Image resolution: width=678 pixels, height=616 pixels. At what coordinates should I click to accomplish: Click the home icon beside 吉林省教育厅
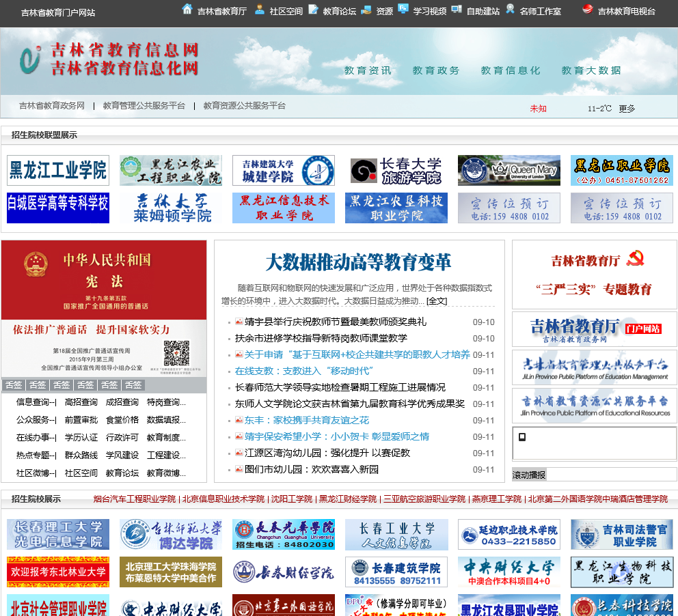187,9
